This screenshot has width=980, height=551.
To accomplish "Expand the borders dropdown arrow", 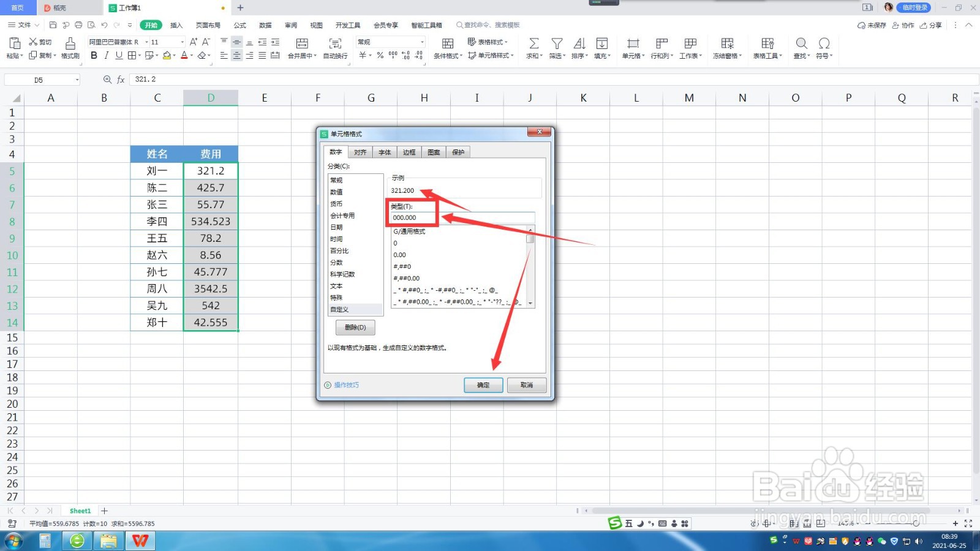I will coord(140,56).
